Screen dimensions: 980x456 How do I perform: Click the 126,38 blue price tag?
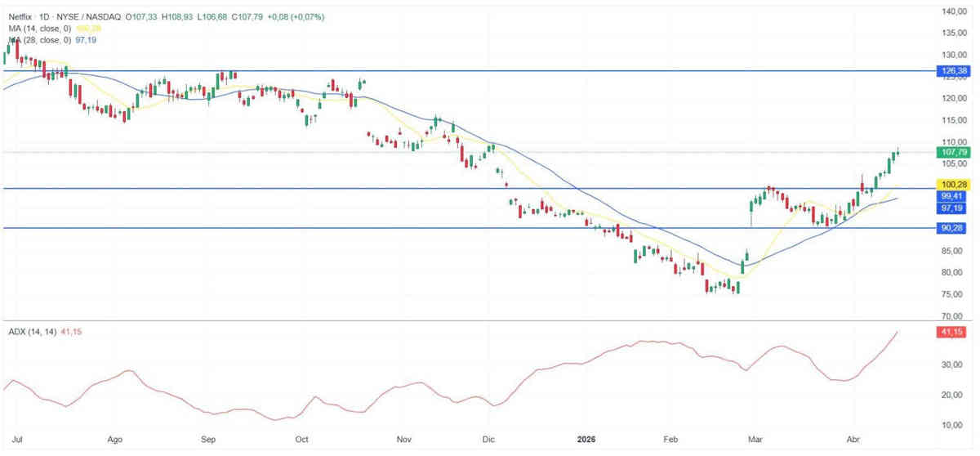955,71
